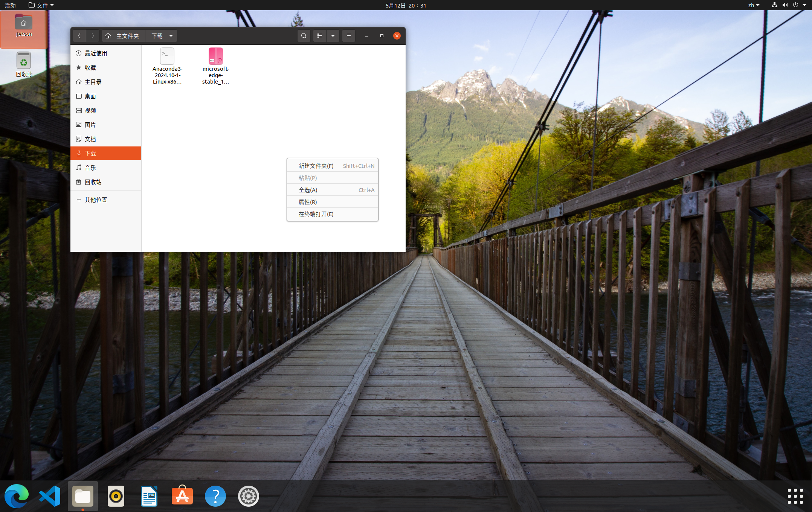812x512 pixels.
Task: Open 其他位置 in sidebar
Action: [106, 200]
